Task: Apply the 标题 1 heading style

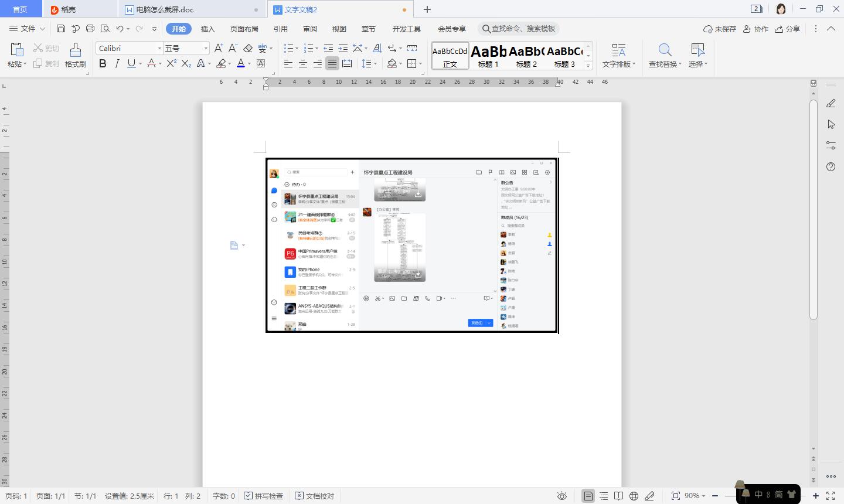Action: pos(488,56)
